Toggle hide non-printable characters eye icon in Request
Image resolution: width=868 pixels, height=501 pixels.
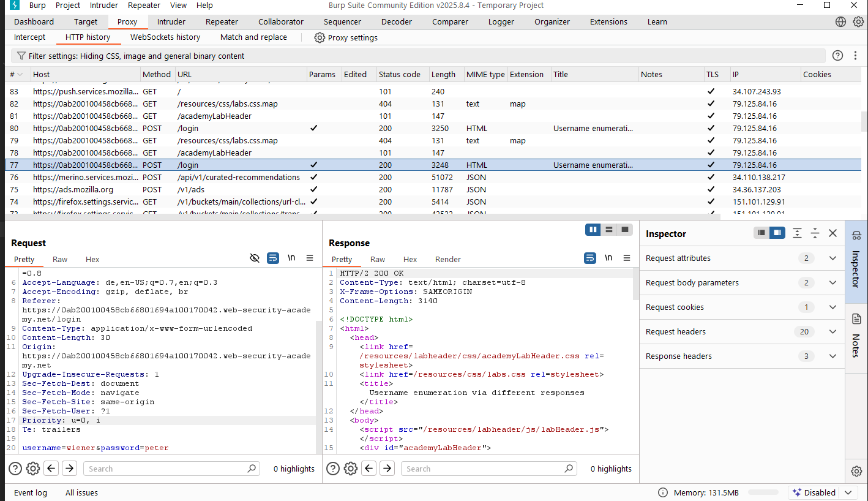click(x=255, y=258)
